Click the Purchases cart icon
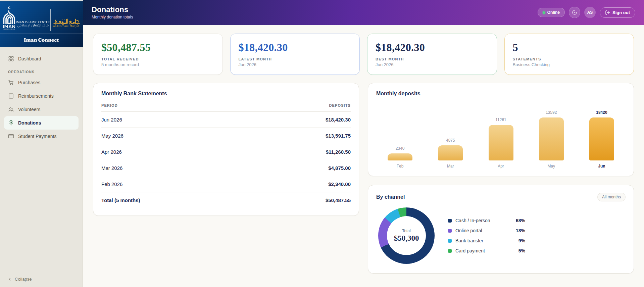The image size is (644, 287). pos(11,83)
